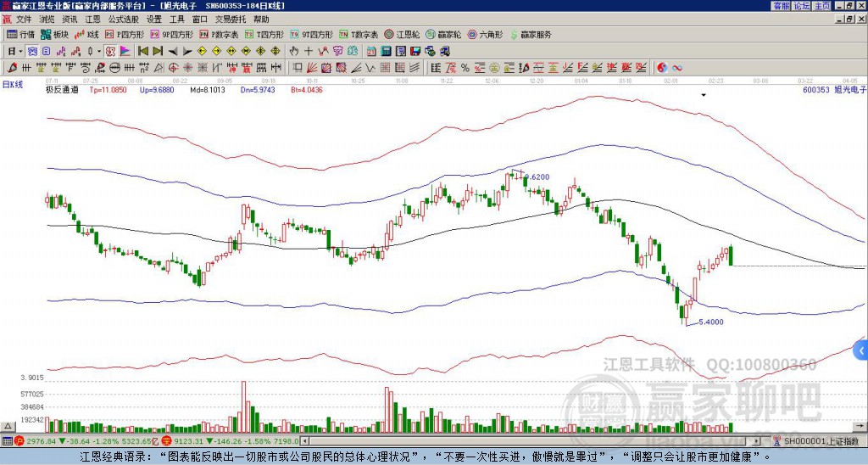Click the 5.4000 low price label
The height and width of the screenshot is (465, 868).
point(711,322)
